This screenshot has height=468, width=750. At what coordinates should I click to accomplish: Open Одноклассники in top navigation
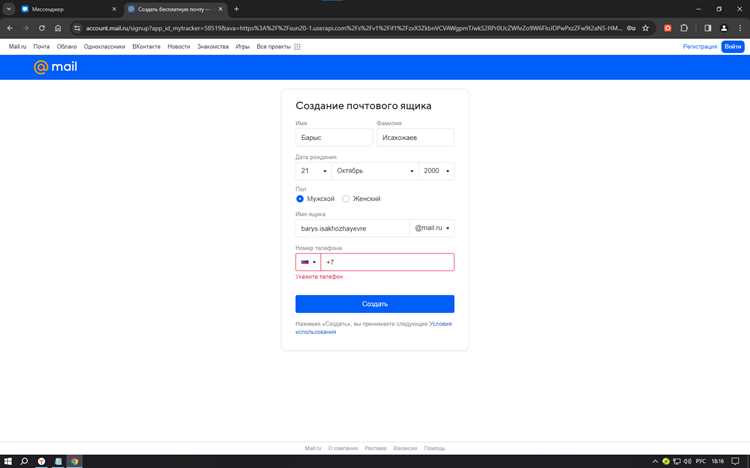pos(104,46)
